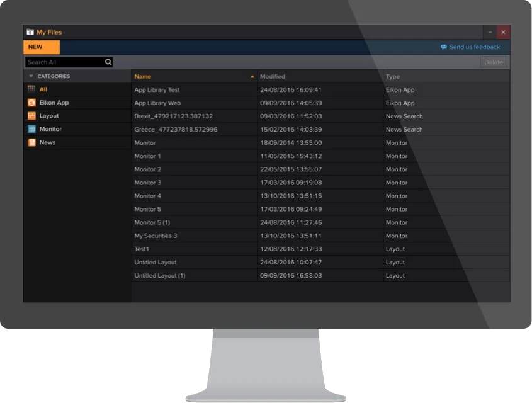The height and width of the screenshot is (403, 532).
Task: Select the file named Monitor
Action: click(145, 143)
